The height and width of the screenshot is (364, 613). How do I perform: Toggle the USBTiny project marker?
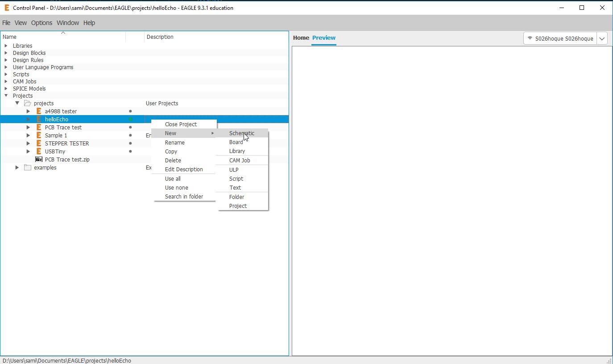pyautogui.click(x=130, y=151)
